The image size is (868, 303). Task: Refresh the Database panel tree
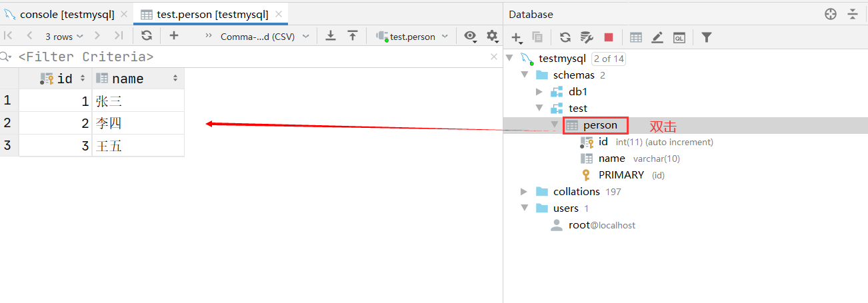point(565,37)
